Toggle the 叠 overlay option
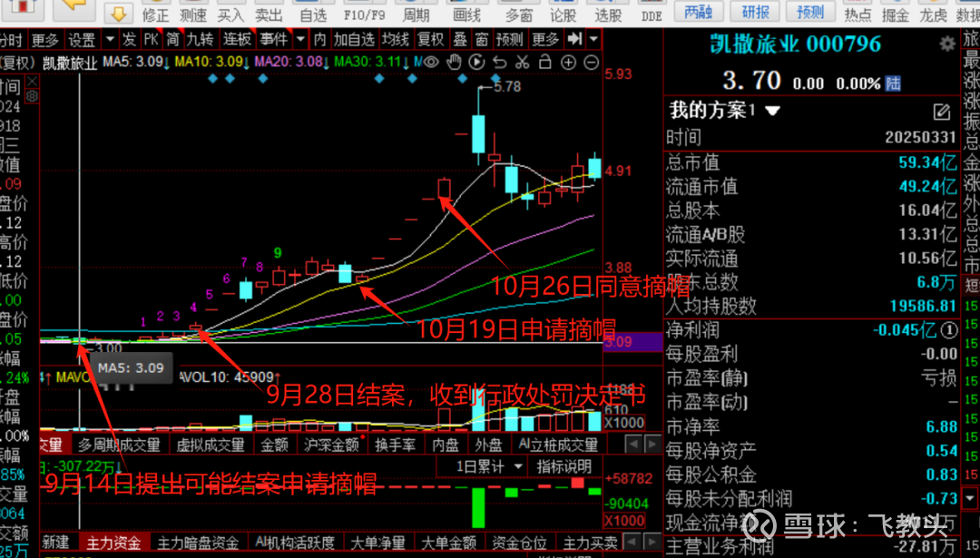 (x=460, y=39)
